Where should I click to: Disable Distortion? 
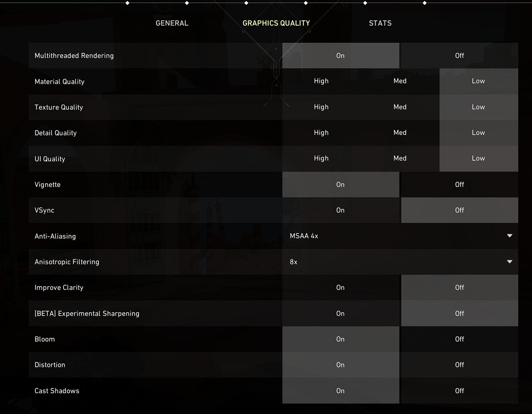tap(460, 365)
